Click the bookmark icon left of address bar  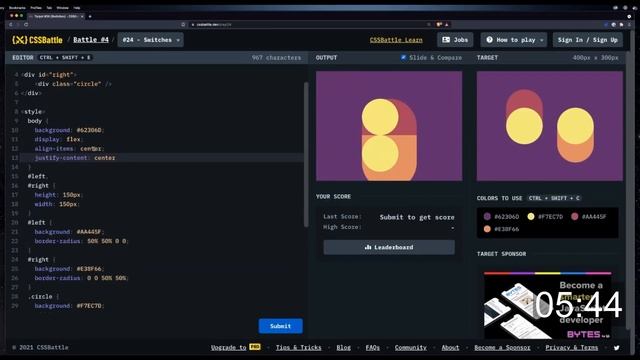point(183,24)
